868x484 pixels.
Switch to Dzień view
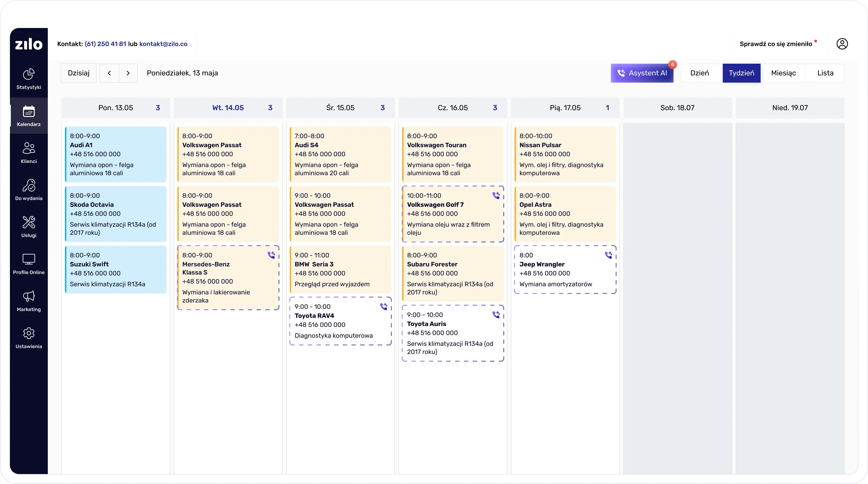(699, 73)
